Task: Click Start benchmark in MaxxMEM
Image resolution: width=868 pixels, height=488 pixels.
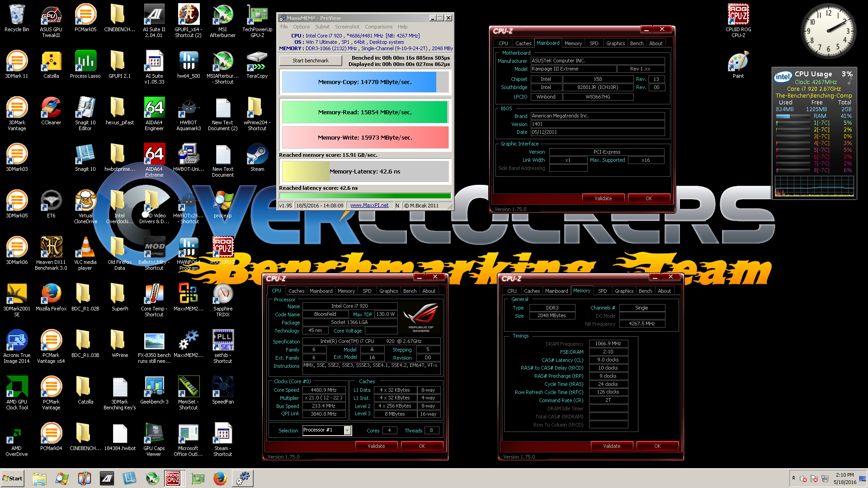Action: point(311,61)
